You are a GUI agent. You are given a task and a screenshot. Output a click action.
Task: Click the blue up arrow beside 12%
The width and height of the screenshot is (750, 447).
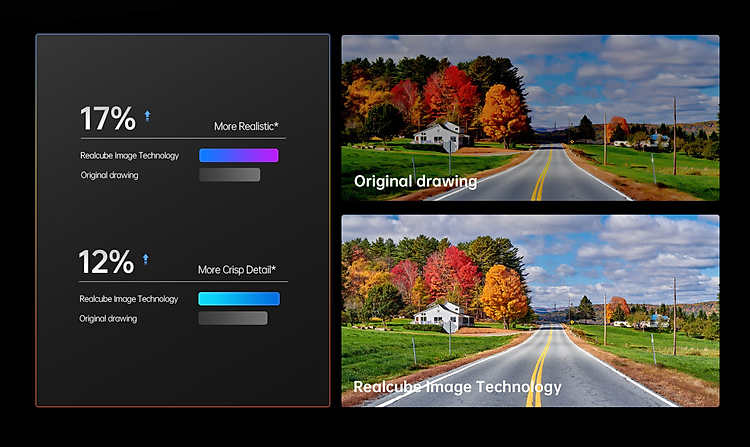pos(145,259)
